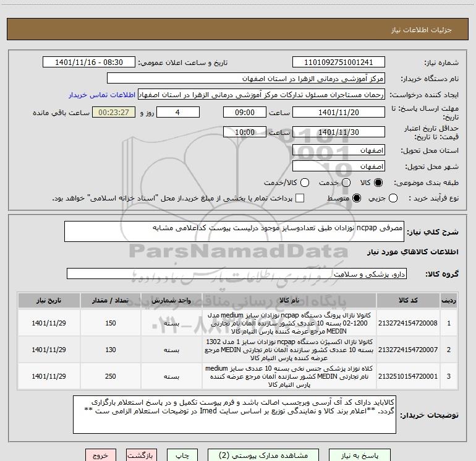Click row 3 product name کلاه نوزاد
The width and height of the screenshot is (476, 461).
[289, 376]
